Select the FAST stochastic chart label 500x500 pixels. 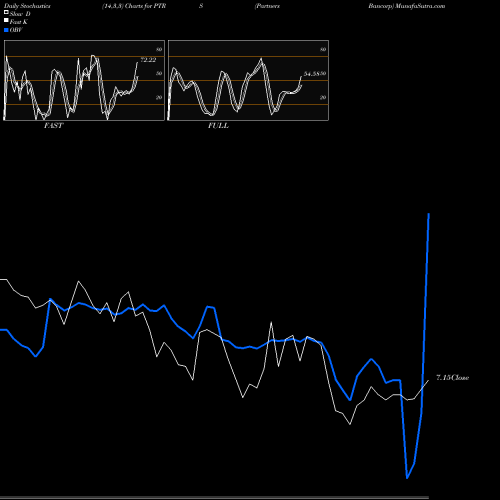pyautogui.click(x=53, y=126)
